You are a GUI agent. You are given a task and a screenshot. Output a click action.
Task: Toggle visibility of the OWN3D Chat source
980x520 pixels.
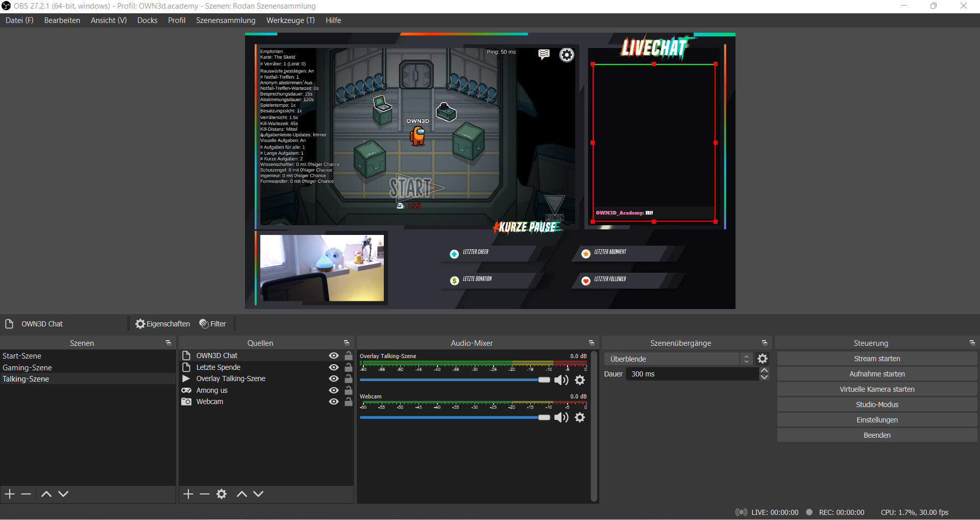pyautogui.click(x=333, y=355)
